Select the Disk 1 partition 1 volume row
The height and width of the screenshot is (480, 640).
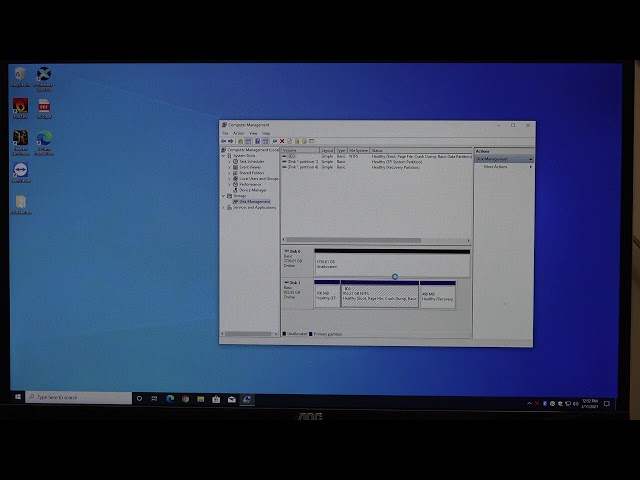(376, 162)
